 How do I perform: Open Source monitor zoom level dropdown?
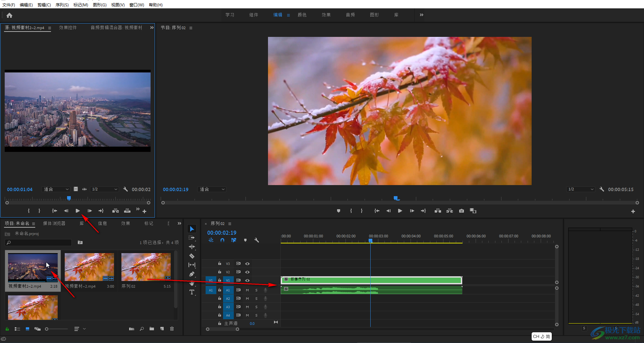click(56, 189)
